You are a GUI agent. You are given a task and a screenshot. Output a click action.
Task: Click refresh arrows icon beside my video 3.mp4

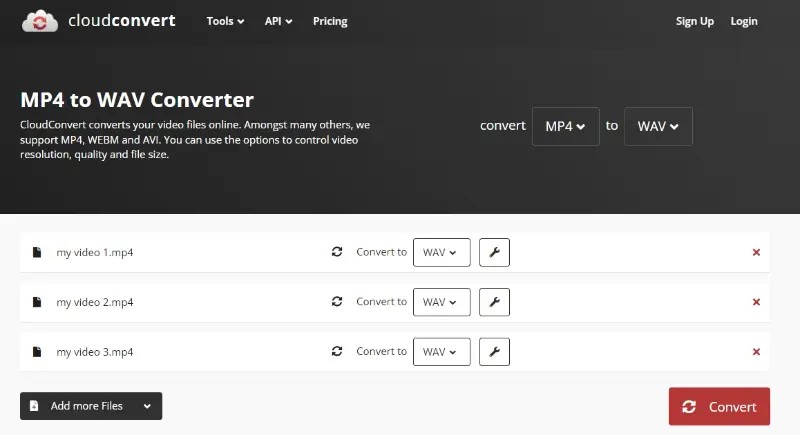pos(337,351)
